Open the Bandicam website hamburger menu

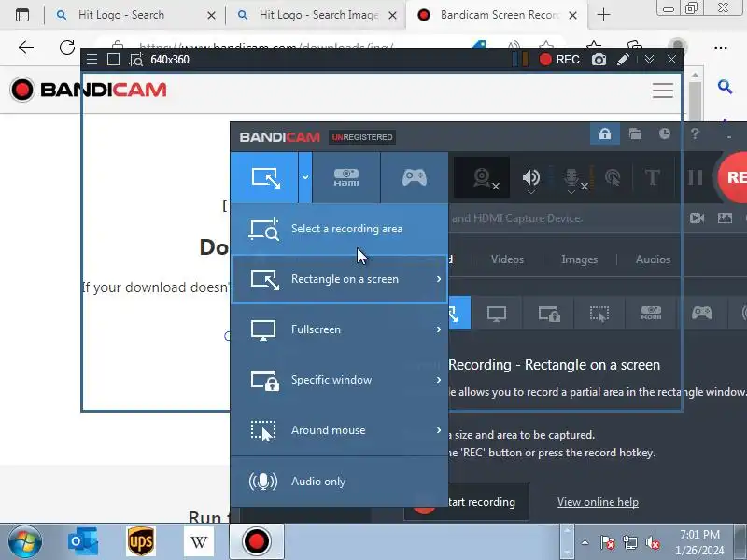[663, 91]
